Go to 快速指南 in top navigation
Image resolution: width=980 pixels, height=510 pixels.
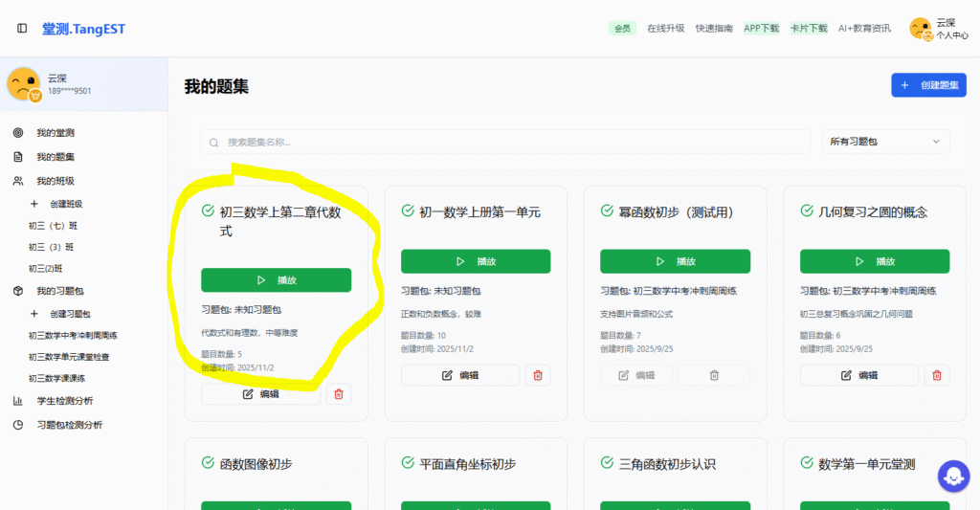coord(714,29)
